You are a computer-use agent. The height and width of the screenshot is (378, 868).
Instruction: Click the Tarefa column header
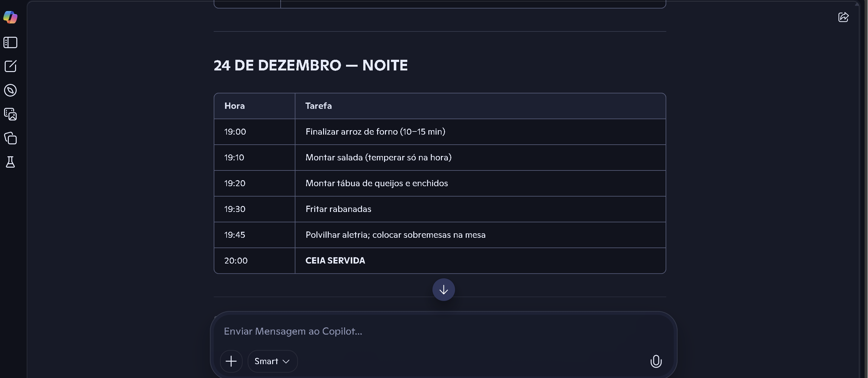click(318, 106)
